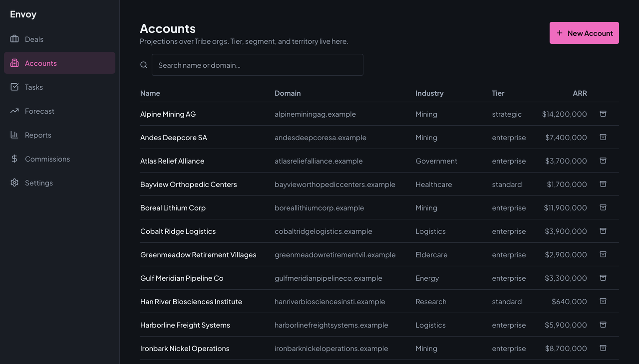Open the Andes Deepcore SA account name
Image resolution: width=639 pixels, height=364 pixels.
click(x=174, y=138)
